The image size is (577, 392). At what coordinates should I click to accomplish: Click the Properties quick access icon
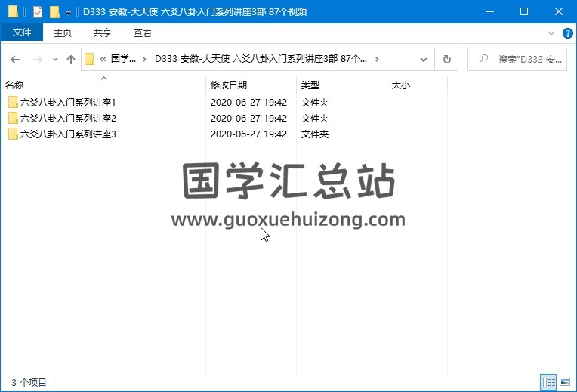(38, 12)
